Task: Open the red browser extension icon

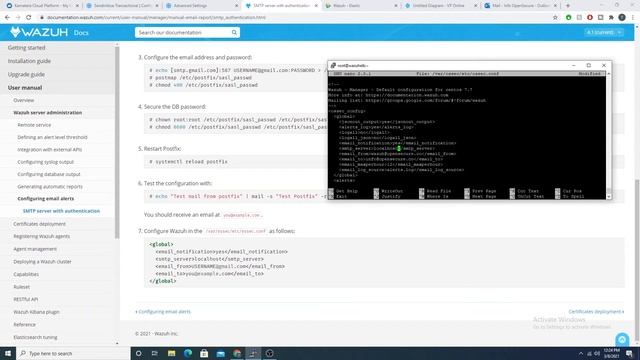Action: point(590,18)
